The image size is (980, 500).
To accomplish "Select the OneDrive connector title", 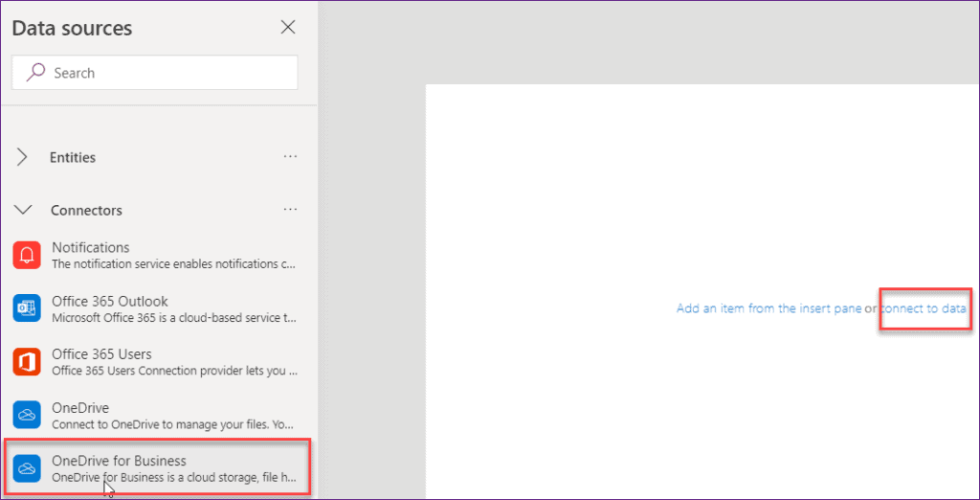I will 80,408.
